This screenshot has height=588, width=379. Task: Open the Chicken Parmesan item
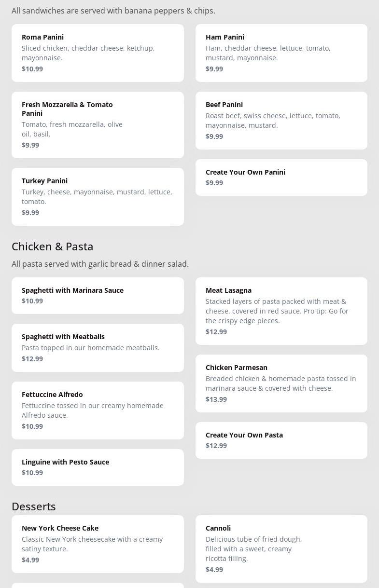(281, 383)
